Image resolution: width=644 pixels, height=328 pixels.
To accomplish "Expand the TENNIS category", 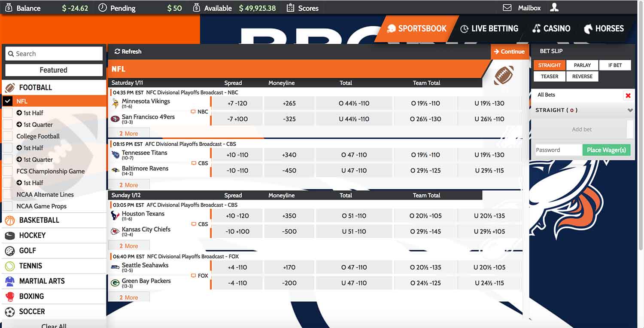I will (x=54, y=266).
